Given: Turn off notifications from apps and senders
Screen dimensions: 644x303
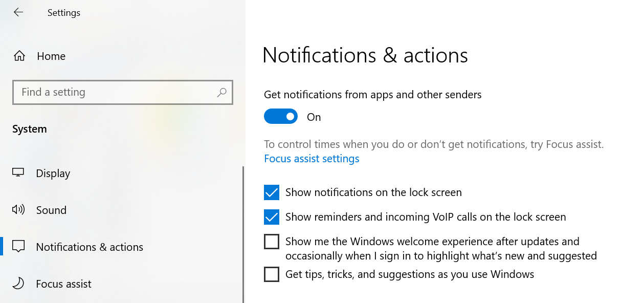Looking at the screenshot, I should pyautogui.click(x=280, y=116).
